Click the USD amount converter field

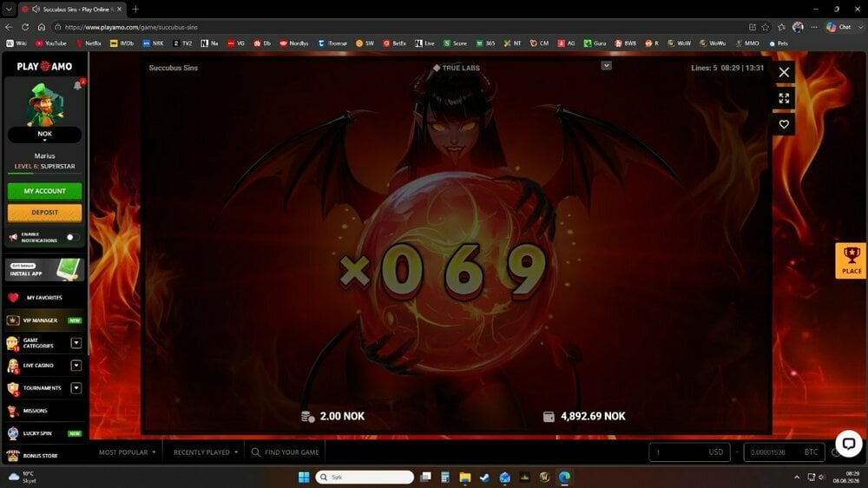(x=689, y=452)
